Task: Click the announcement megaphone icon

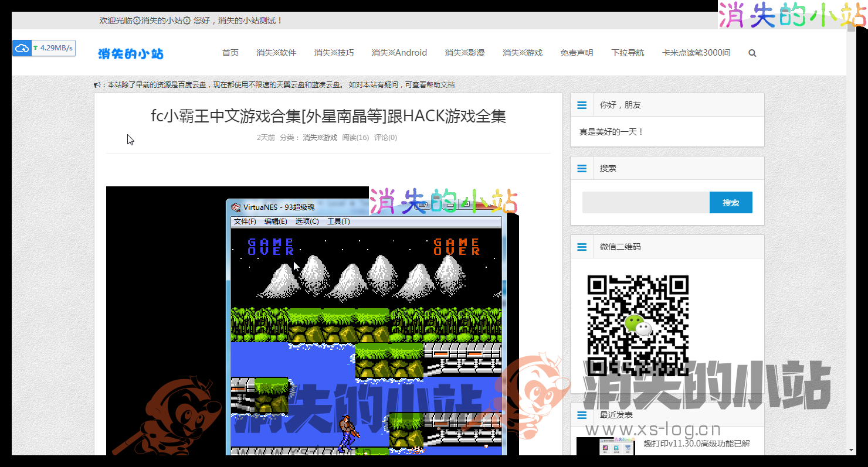Action: (97, 85)
